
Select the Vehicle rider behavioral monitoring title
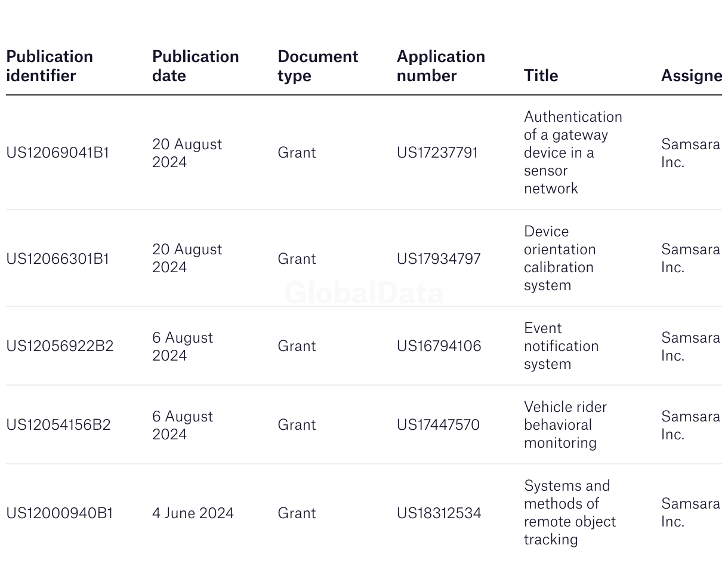(565, 425)
